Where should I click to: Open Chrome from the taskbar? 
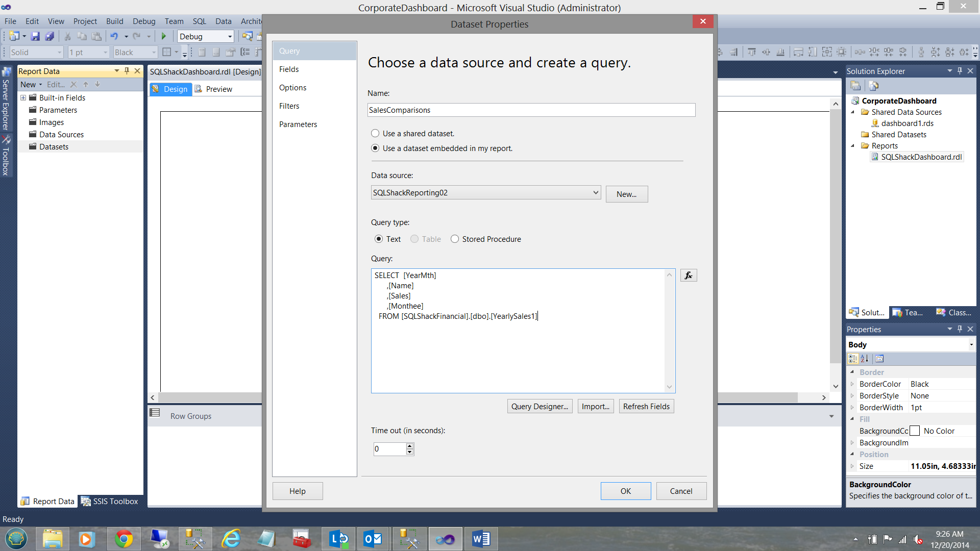pos(124,539)
